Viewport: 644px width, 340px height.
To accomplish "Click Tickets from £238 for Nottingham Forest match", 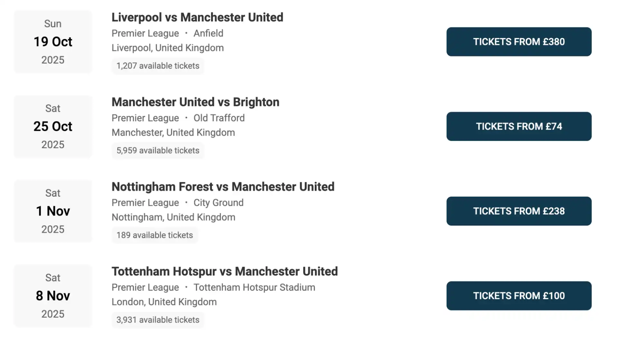I will [x=518, y=211].
